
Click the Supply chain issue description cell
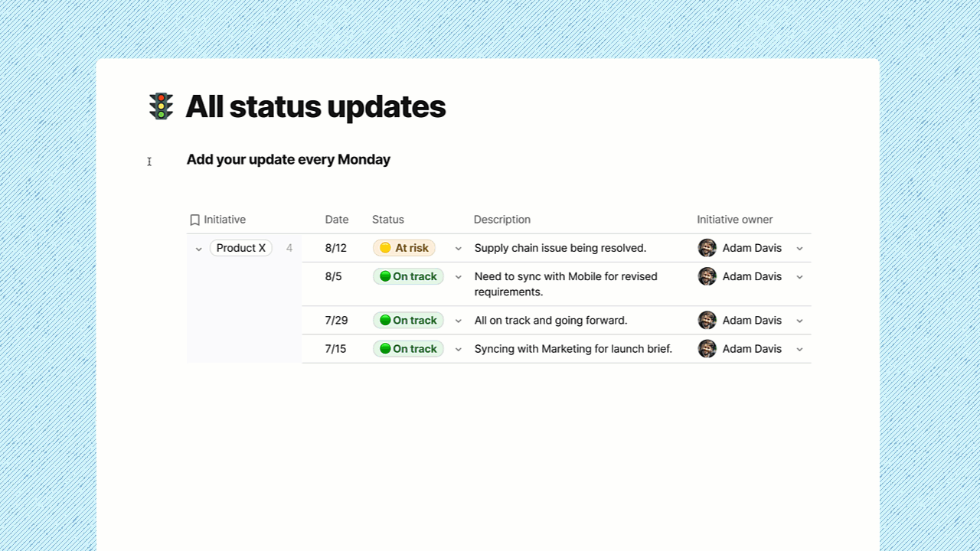[x=560, y=248]
